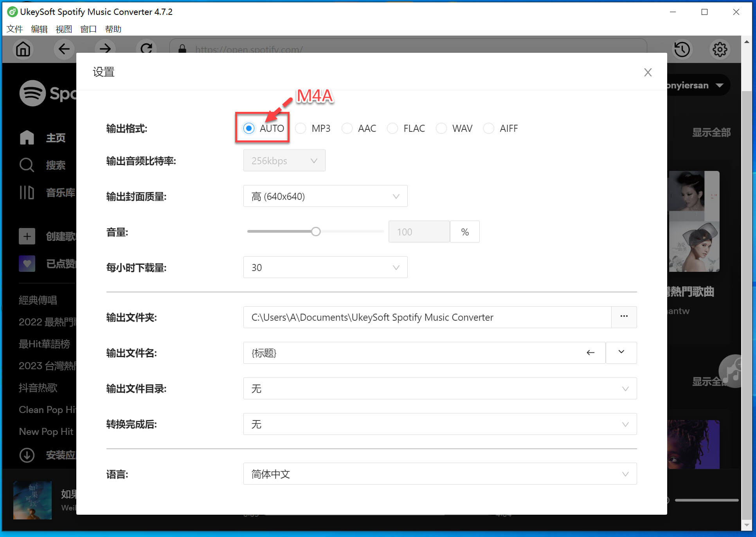The height and width of the screenshot is (537, 756).
Task: Open Spotify 搜索 search icon
Action: point(27,165)
